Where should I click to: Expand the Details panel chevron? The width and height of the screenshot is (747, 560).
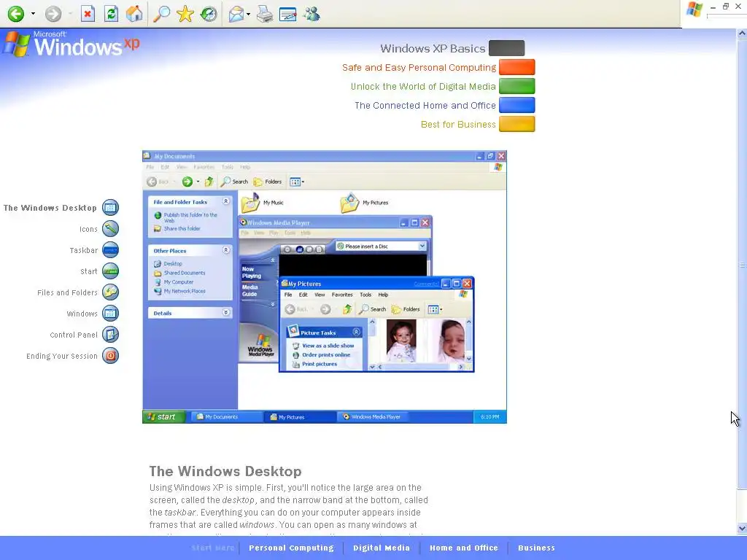[x=226, y=312]
